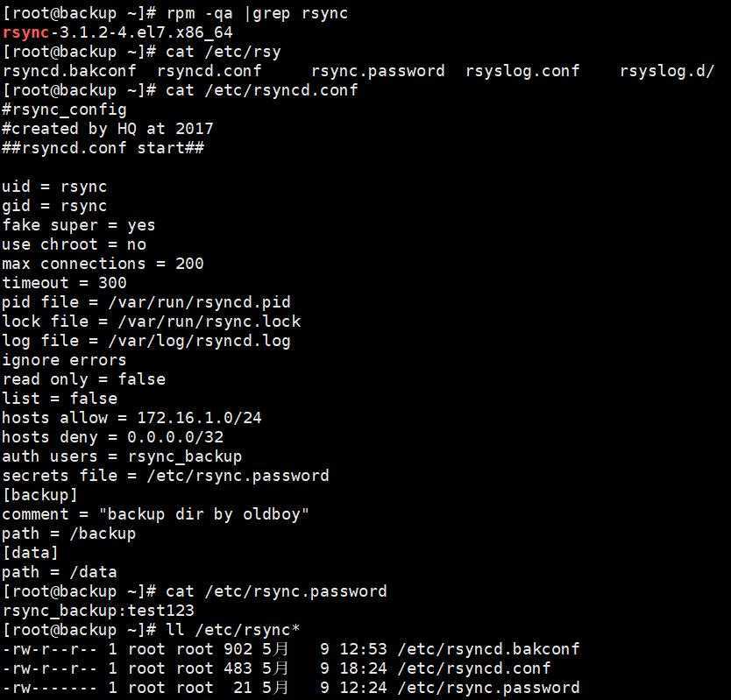
Task: Click the auth users rsync_backup value
Action: (185, 456)
